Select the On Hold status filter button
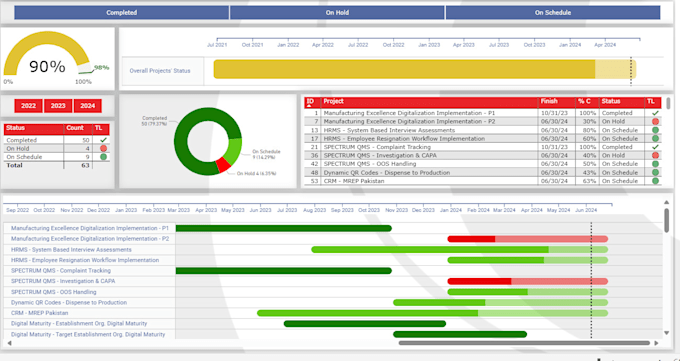Screen dimensions: 680x361 (x=337, y=13)
